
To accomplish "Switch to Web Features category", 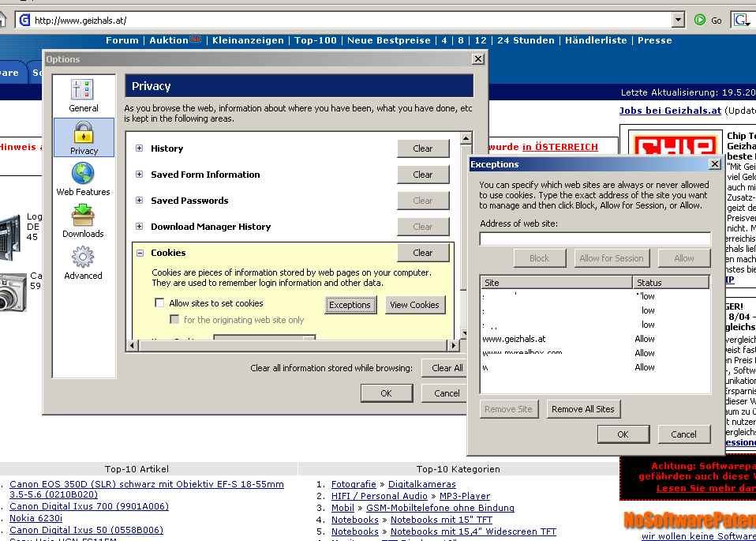I will point(83,175).
